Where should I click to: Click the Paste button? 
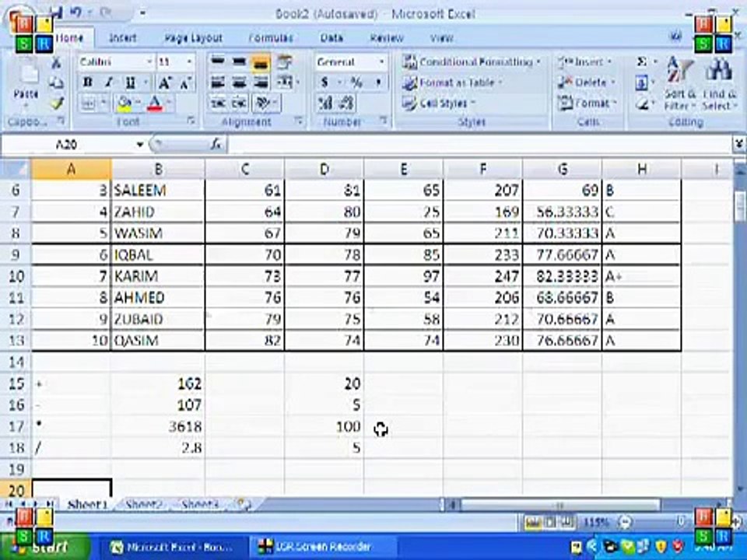tap(26, 82)
